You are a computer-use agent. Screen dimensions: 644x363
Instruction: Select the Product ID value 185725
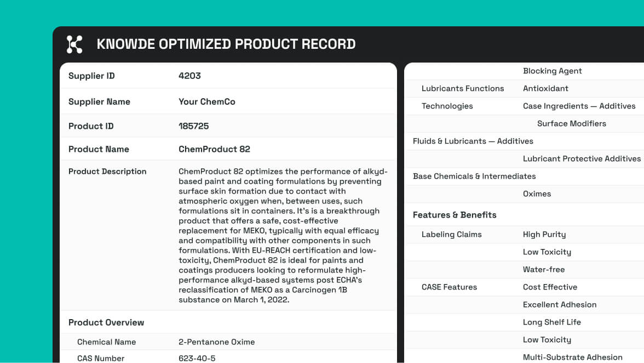point(193,126)
